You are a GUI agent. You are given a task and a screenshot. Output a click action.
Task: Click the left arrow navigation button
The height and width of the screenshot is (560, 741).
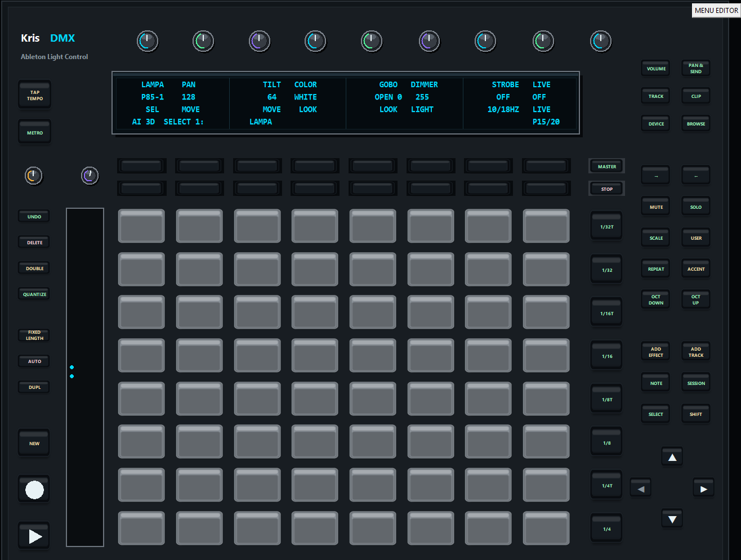click(x=641, y=489)
